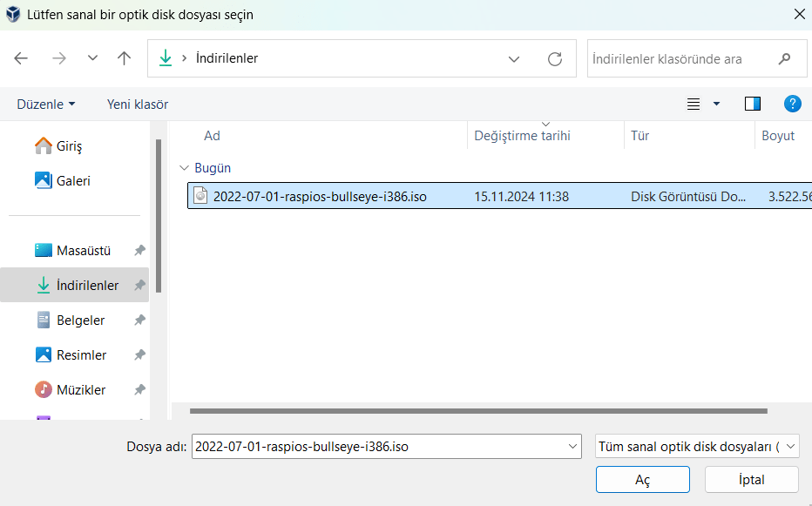Click the Back navigation arrow

(x=22, y=58)
